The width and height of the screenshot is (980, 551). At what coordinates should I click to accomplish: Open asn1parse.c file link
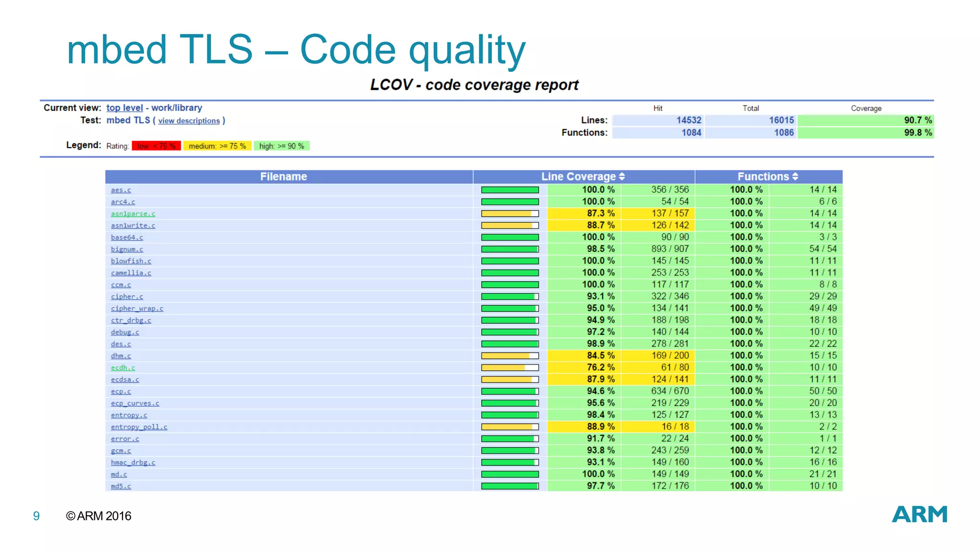click(133, 214)
